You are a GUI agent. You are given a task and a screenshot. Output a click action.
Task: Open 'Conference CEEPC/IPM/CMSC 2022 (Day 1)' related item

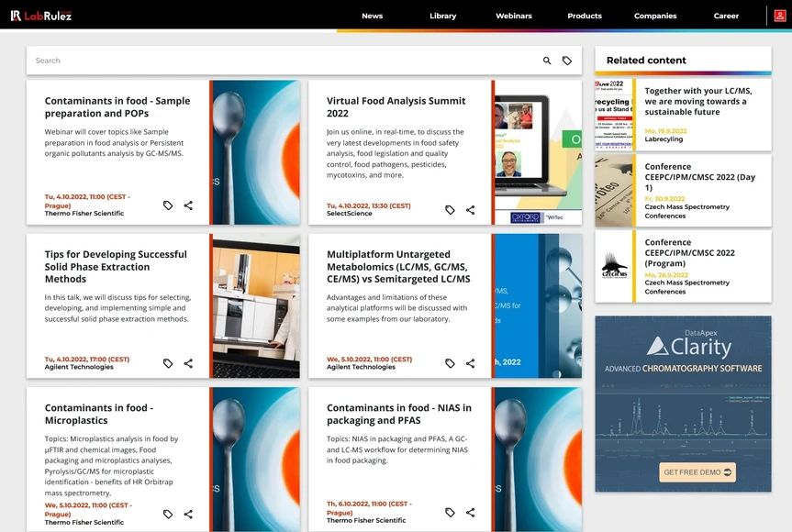(x=699, y=177)
